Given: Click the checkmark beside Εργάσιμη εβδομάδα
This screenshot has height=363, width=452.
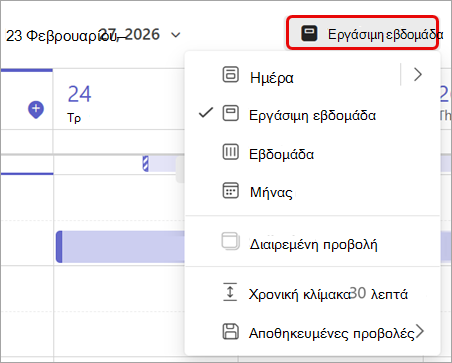Looking at the screenshot, I should [x=206, y=113].
